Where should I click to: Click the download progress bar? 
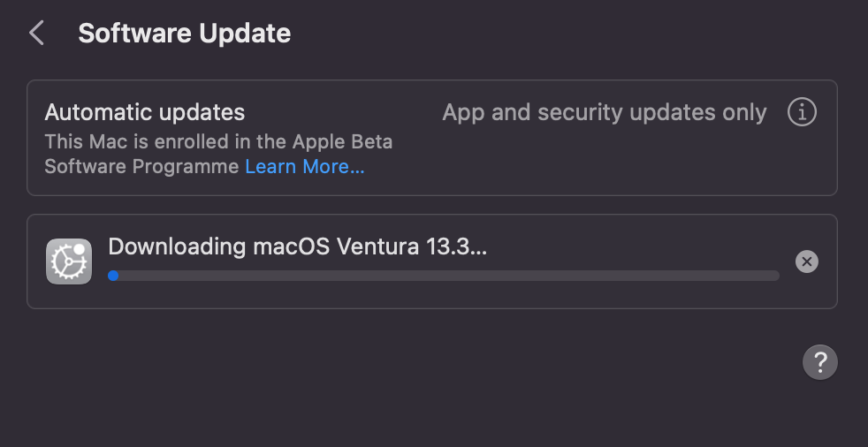(443, 276)
